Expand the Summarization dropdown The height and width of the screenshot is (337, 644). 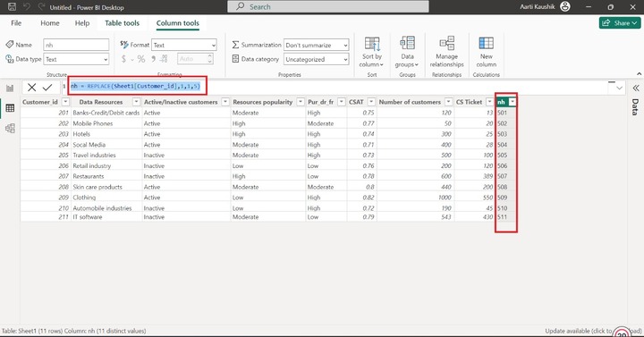click(x=317, y=45)
